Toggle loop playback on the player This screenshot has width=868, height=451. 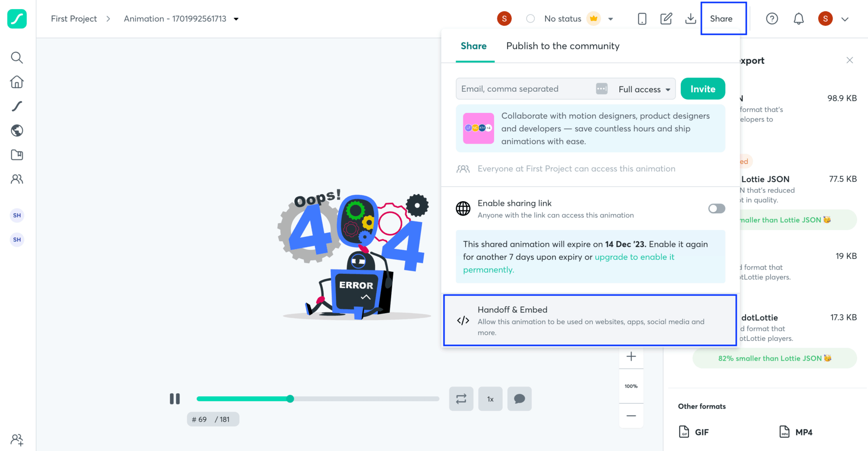(461, 399)
